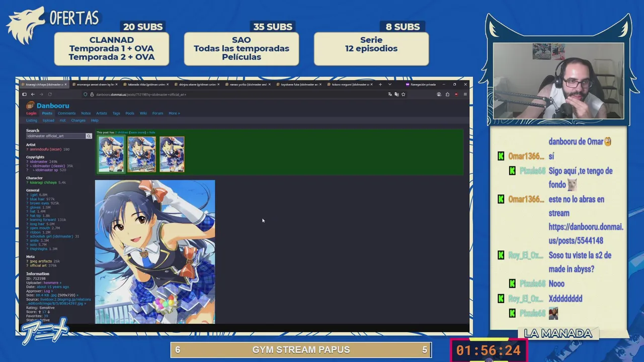
Task: Click the search box with idolmaster official_art
Action: (56, 136)
